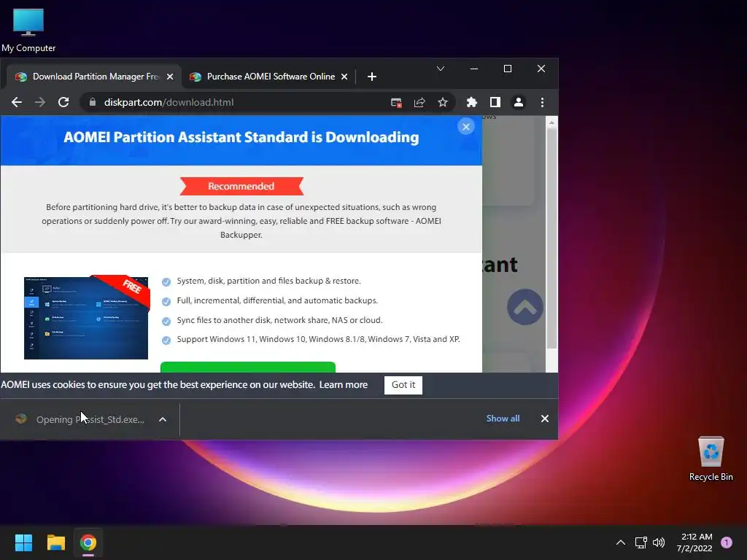
Task: Show hidden tray icons chevron
Action: click(621, 542)
